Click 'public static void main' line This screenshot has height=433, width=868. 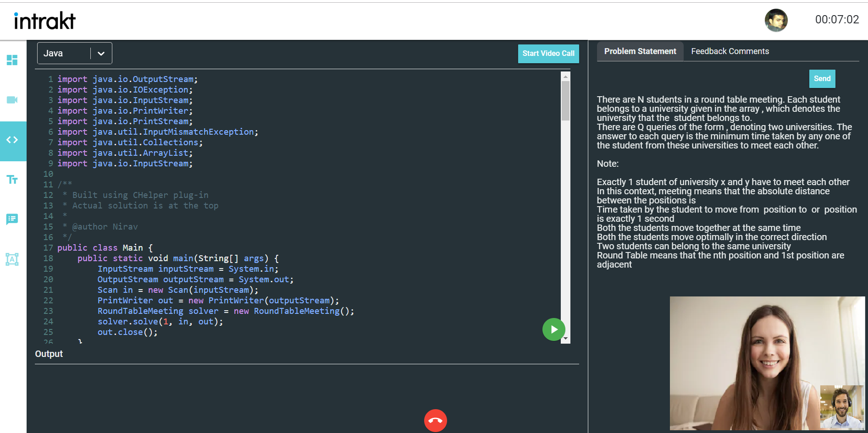click(178, 258)
